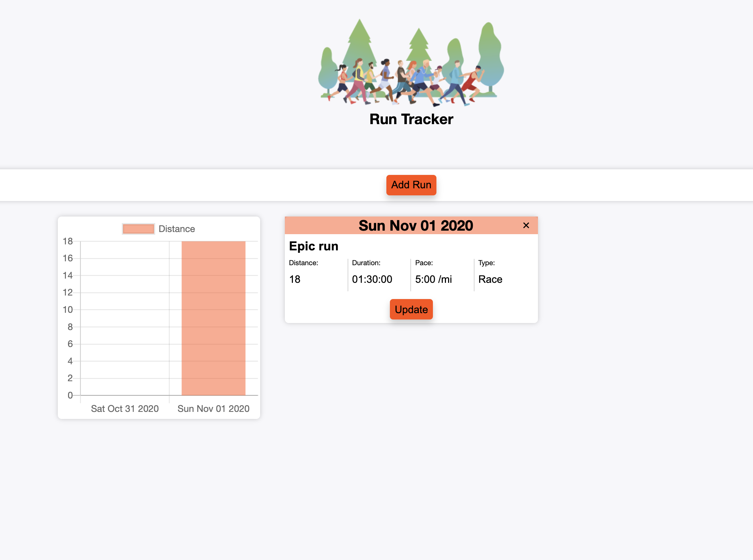Select the Epic run title text
Image resolution: width=753 pixels, height=560 pixels.
click(313, 246)
